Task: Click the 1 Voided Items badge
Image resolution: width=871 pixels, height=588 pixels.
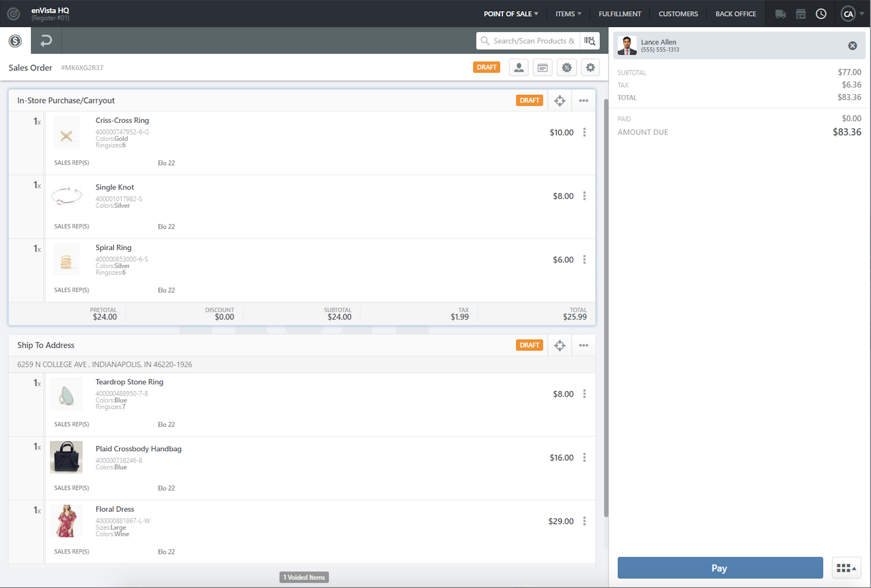Action: [x=304, y=577]
